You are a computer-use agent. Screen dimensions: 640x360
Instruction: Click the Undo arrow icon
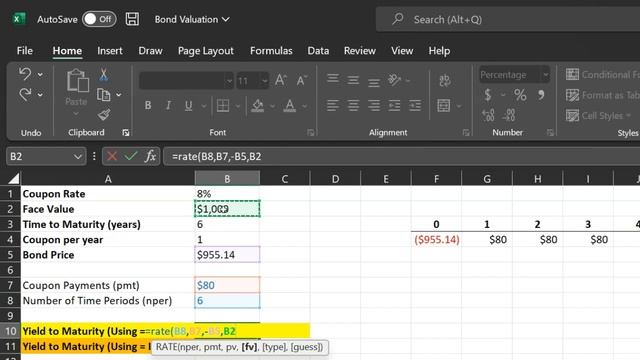click(x=25, y=74)
